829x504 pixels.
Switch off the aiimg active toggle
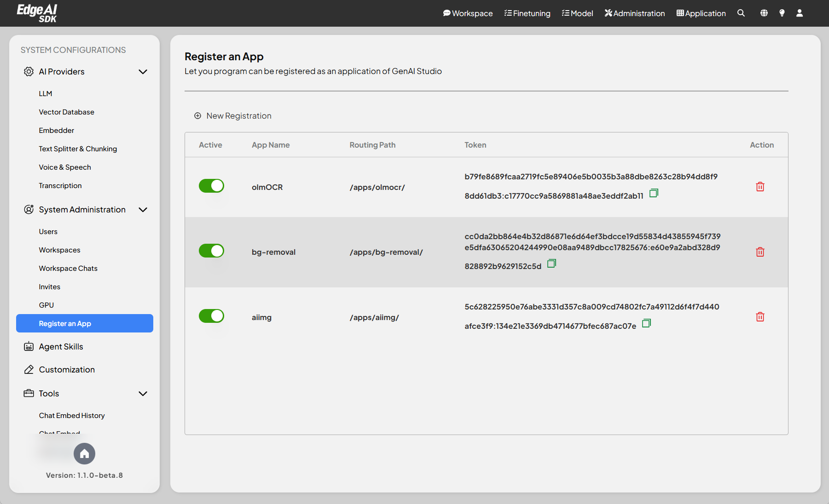click(x=211, y=316)
